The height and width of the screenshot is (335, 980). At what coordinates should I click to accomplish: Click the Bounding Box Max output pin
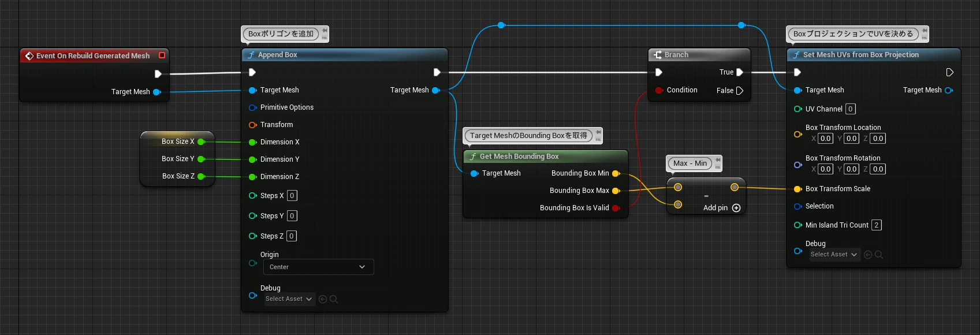[x=616, y=191]
